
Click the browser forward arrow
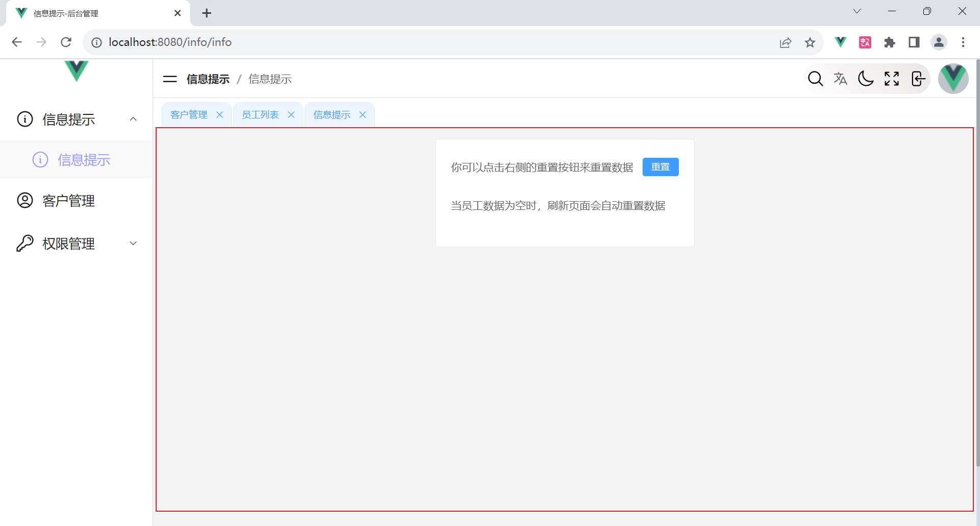pos(41,42)
